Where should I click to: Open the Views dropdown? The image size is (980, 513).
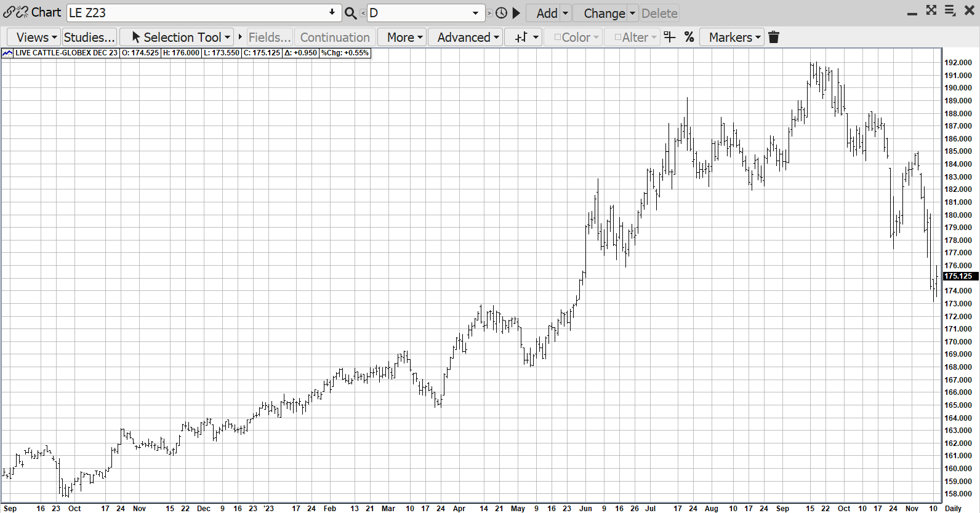point(33,38)
